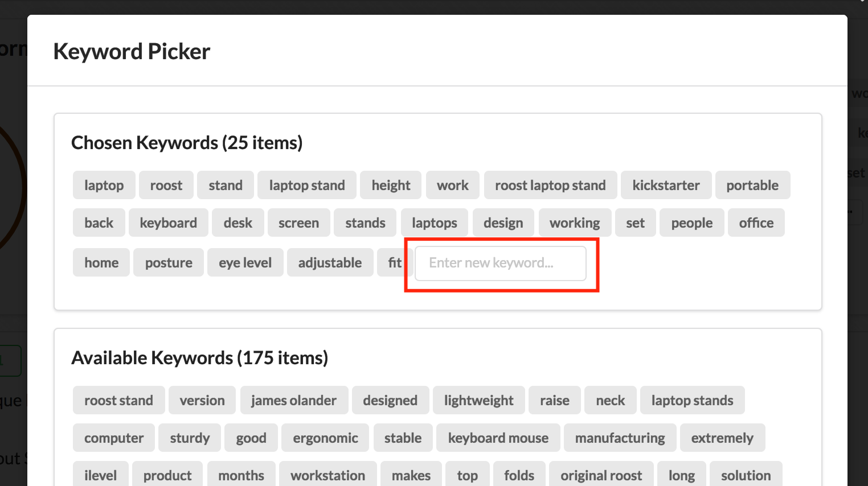Click the "eye level" keyword chip
The width and height of the screenshot is (868, 486).
click(x=245, y=262)
